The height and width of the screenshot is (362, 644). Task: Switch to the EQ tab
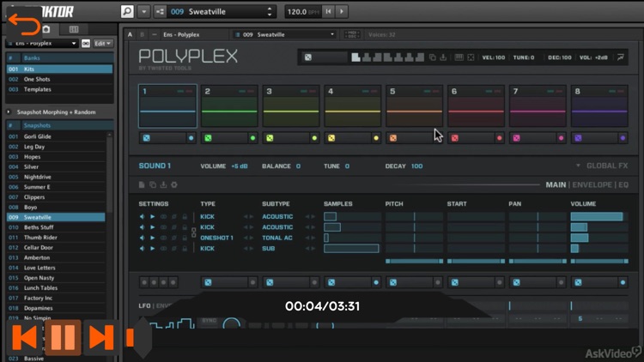pyautogui.click(x=623, y=185)
